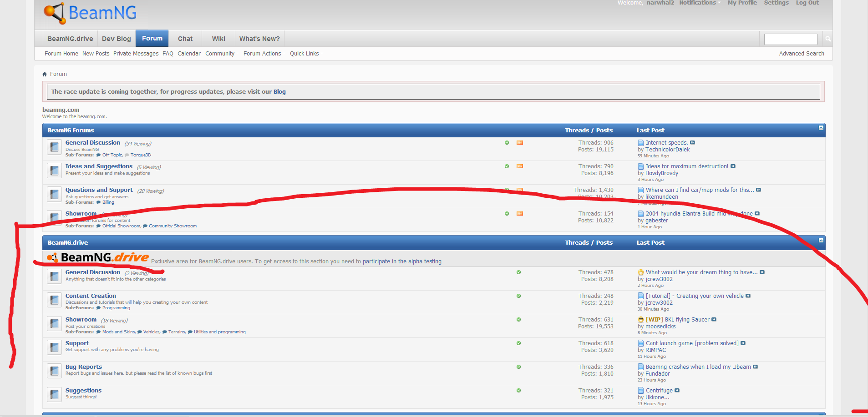Screen dimensions: 868x417
Task: Click the green check icon in the Support row
Action: click(518, 343)
